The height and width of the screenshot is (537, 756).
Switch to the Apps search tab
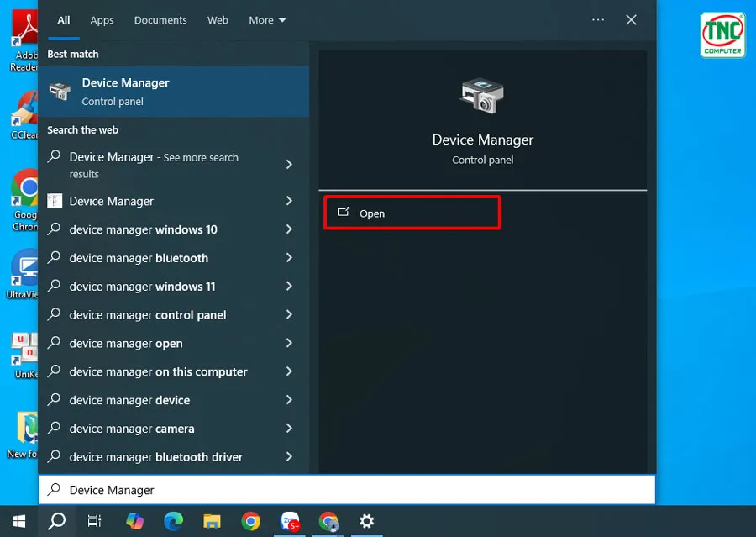point(102,20)
